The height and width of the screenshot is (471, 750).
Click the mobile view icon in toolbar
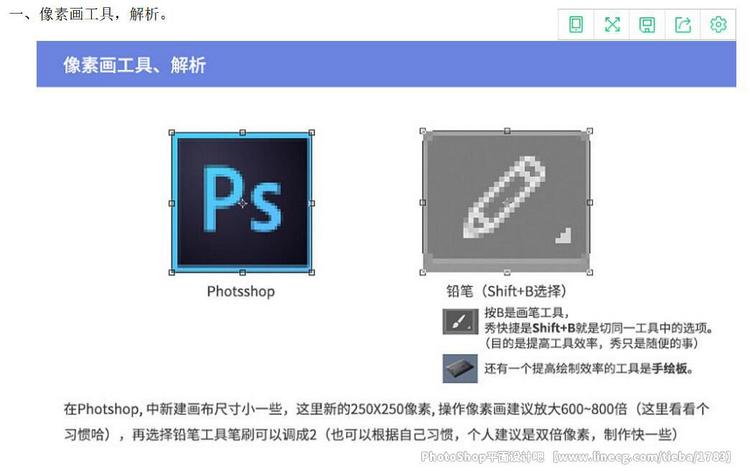(576, 24)
